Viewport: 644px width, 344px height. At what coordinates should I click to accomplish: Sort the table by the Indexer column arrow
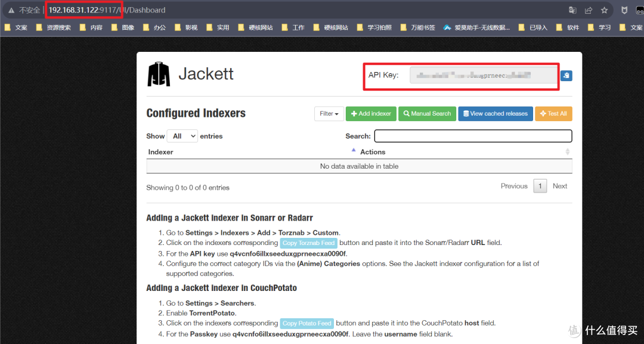[353, 150]
